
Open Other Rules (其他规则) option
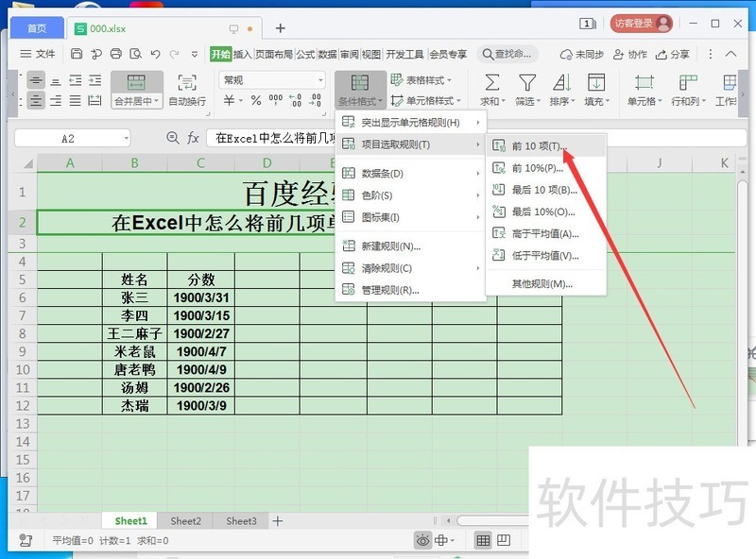click(546, 284)
